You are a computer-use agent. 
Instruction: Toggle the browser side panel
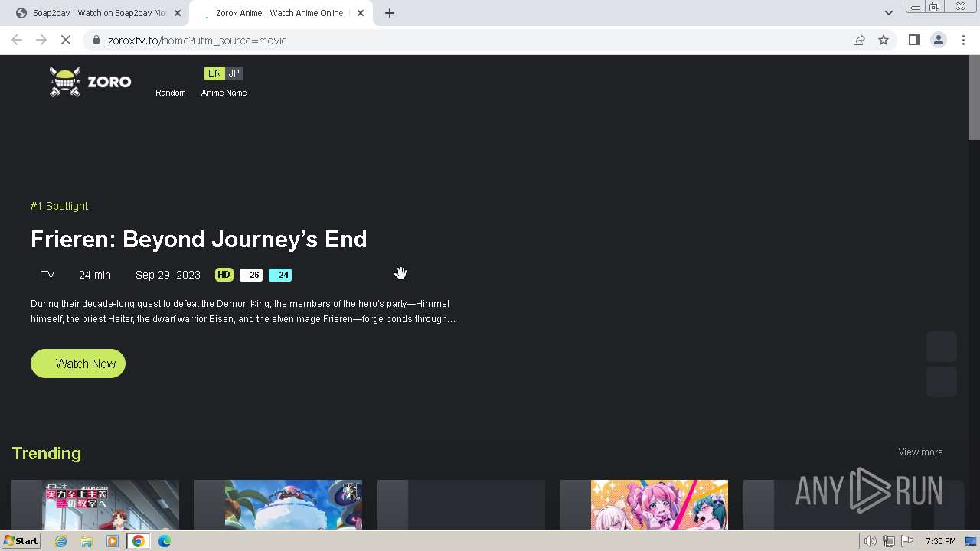click(913, 41)
